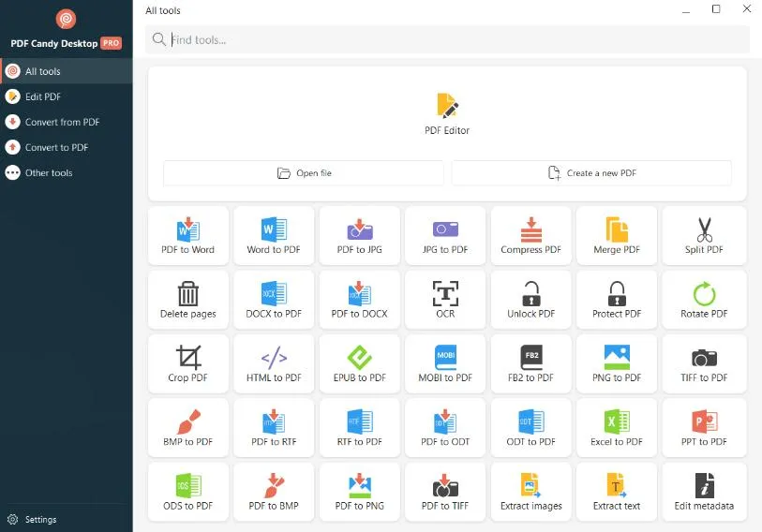Click the Open file button
762x532 pixels.
click(x=304, y=173)
